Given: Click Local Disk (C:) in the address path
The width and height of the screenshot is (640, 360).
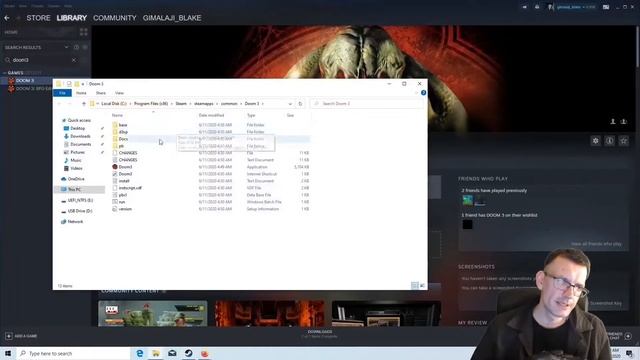Looking at the screenshot, I should coord(114,104).
